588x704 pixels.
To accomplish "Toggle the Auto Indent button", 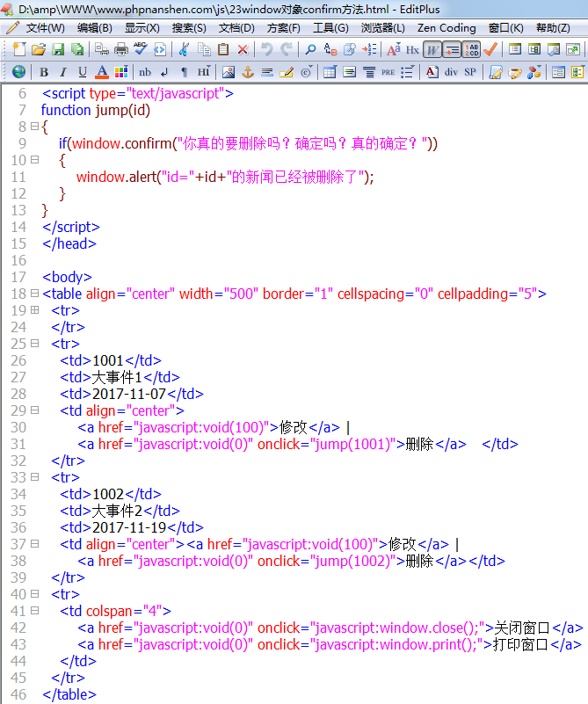I will click(x=452, y=49).
